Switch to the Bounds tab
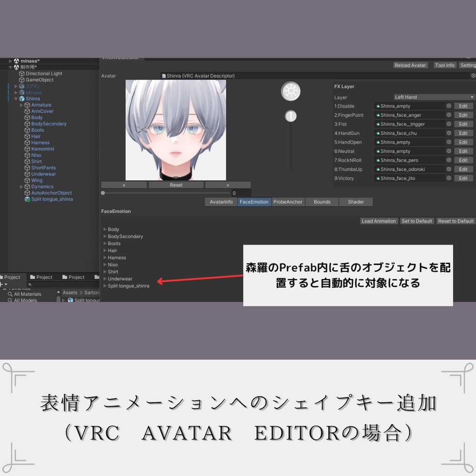 pos(322,202)
